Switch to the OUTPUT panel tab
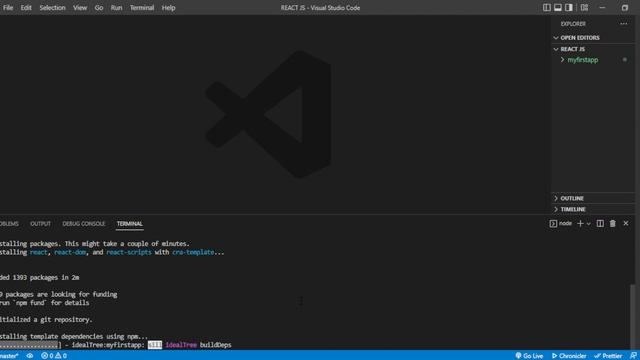The image size is (640, 360). [40, 224]
